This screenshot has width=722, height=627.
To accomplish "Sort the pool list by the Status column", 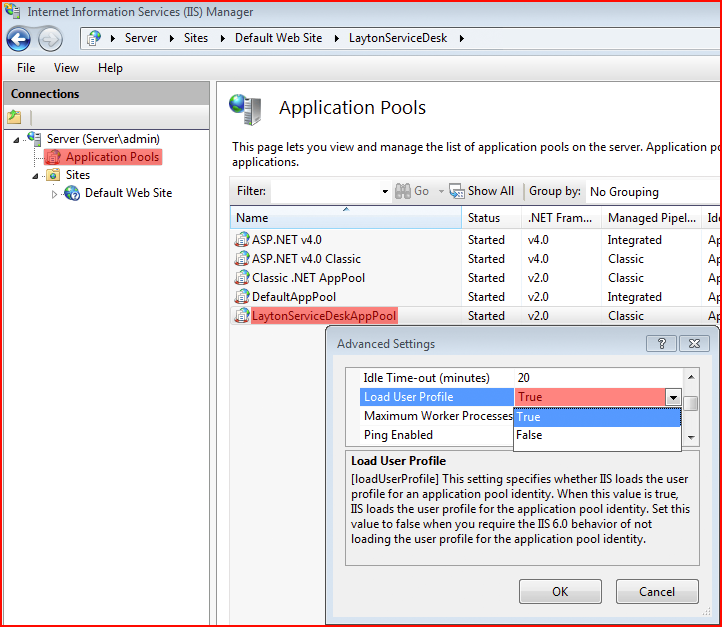I will pyautogui.click(x=492, y=217).
